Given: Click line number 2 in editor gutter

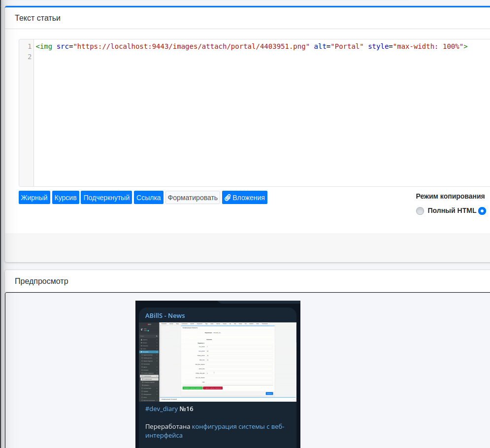Looking at the screenshot, I should click(x=30, y=57).
